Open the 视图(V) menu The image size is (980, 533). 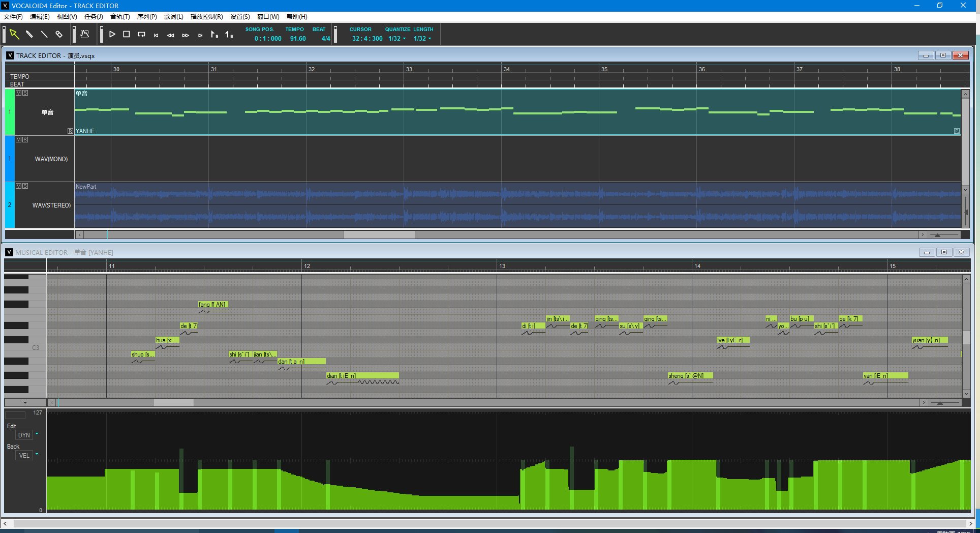(67, 17)
